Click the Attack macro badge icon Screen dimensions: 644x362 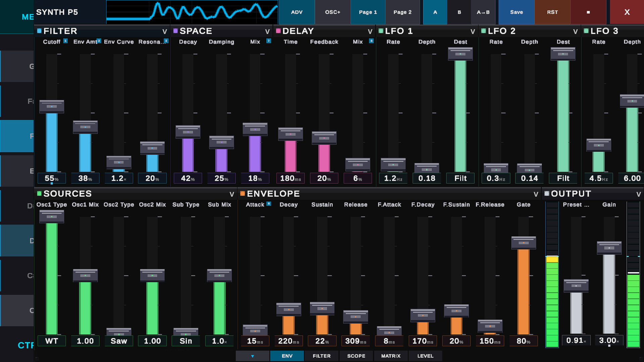[269, 203]
